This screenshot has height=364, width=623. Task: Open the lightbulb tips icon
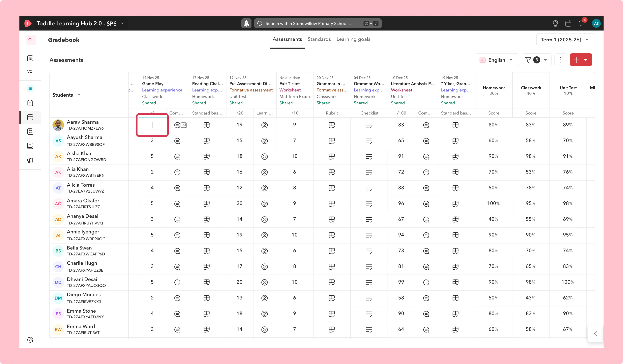pyautogui.click(x=555, y=24)
